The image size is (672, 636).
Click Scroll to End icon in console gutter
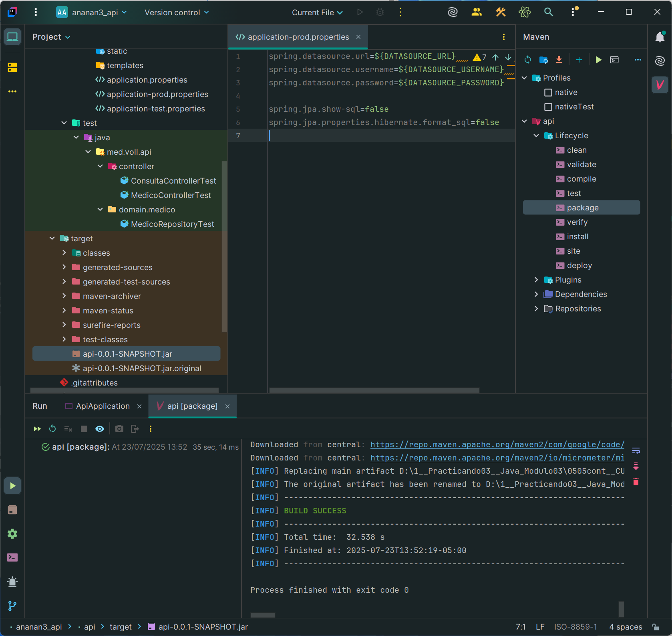(x=636, y=466)
